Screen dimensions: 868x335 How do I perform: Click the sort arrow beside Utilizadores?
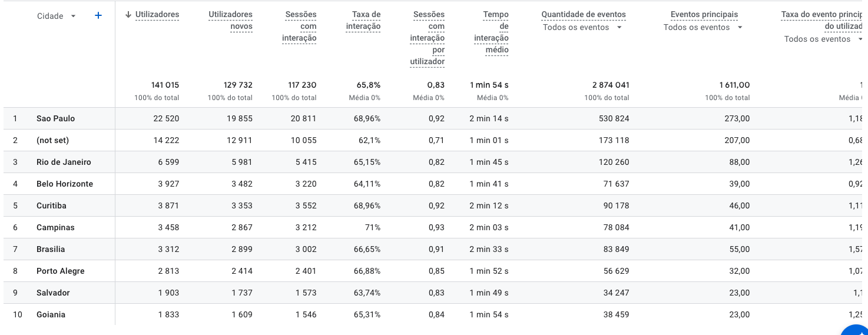(x=128, y=15)
